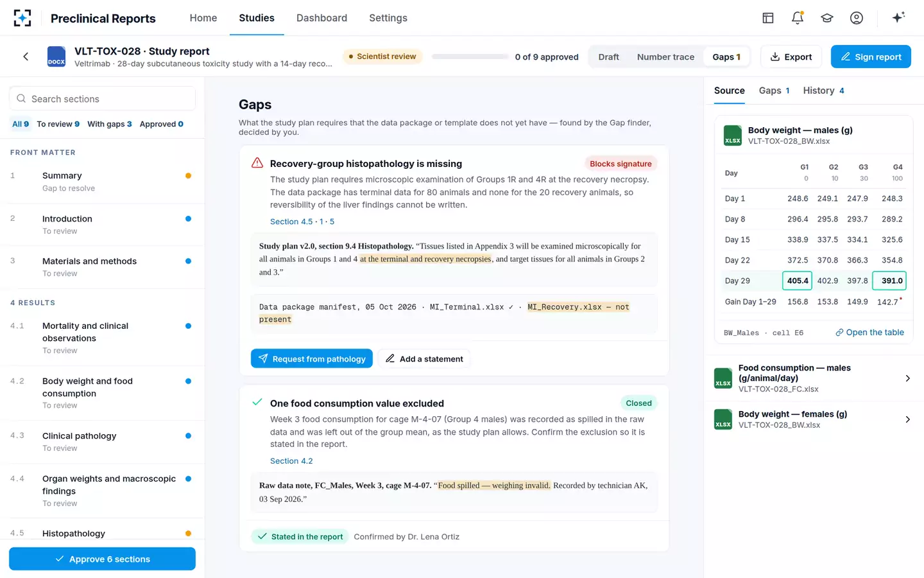Switch view to Draft

tap(608, 57)
